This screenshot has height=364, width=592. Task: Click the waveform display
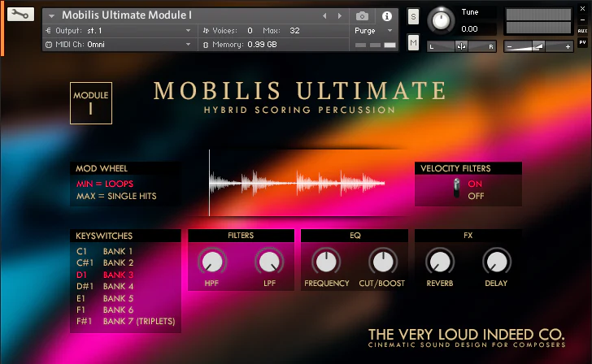[297, 183]
